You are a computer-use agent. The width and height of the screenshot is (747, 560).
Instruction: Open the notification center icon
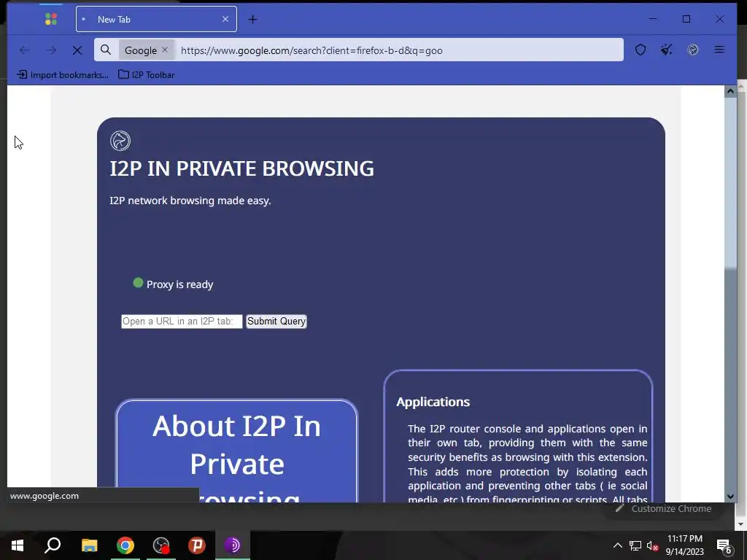pos(724,545)
